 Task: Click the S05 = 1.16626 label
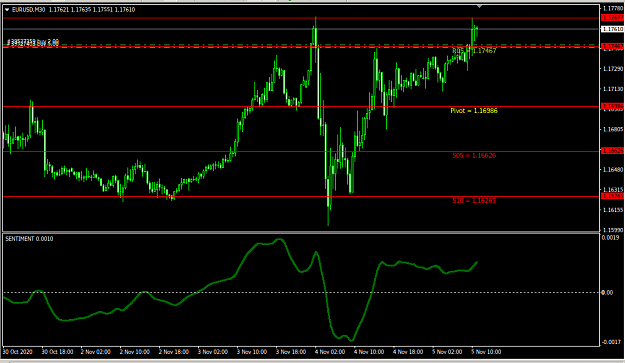tap(474, 155)
